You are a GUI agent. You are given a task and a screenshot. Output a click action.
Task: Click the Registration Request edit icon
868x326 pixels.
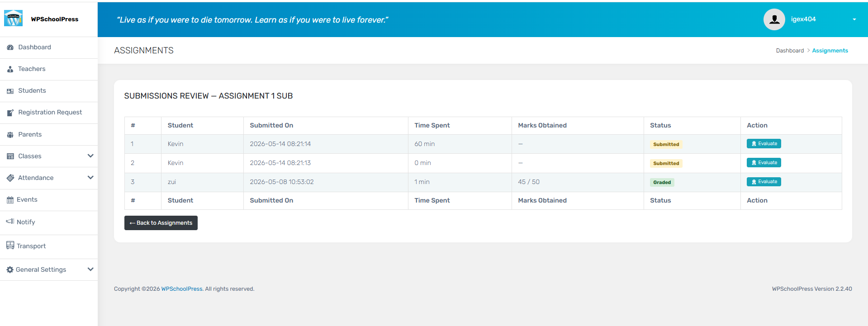click(x=10, y=113)
